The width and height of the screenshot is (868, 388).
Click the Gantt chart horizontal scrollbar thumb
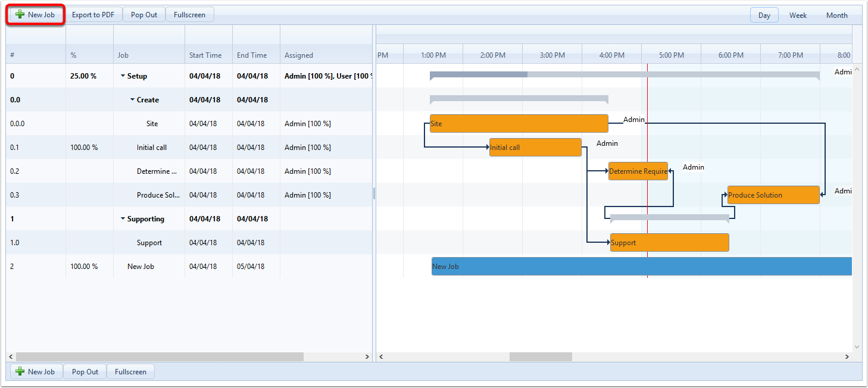541,356
